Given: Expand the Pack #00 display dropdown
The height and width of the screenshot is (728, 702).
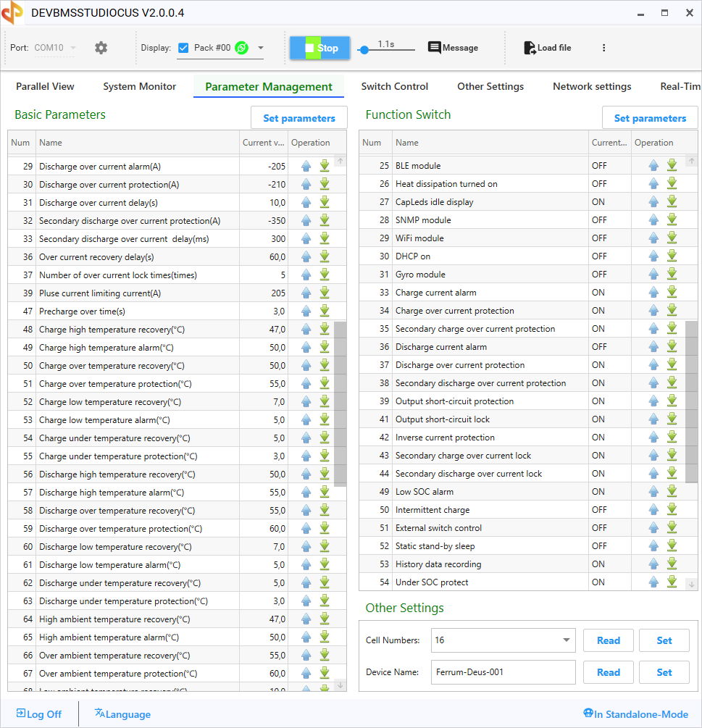Looking at the screenshot, I should (261, 49).
